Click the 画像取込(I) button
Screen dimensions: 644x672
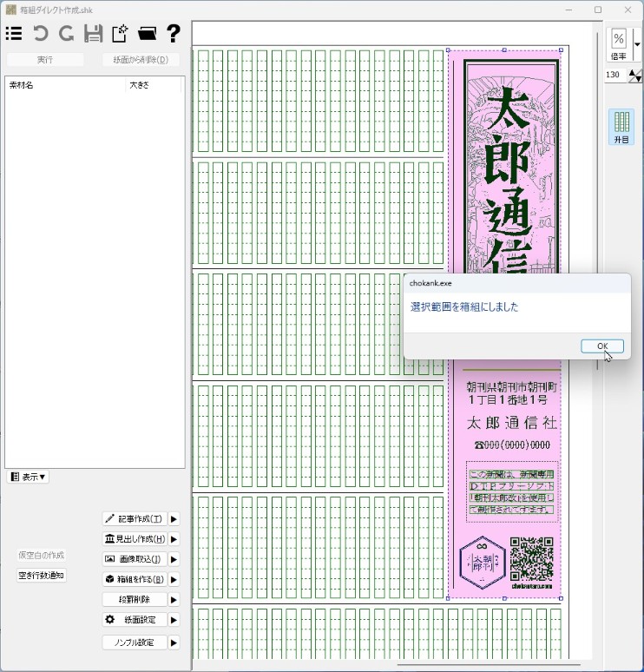click(135, 559)
